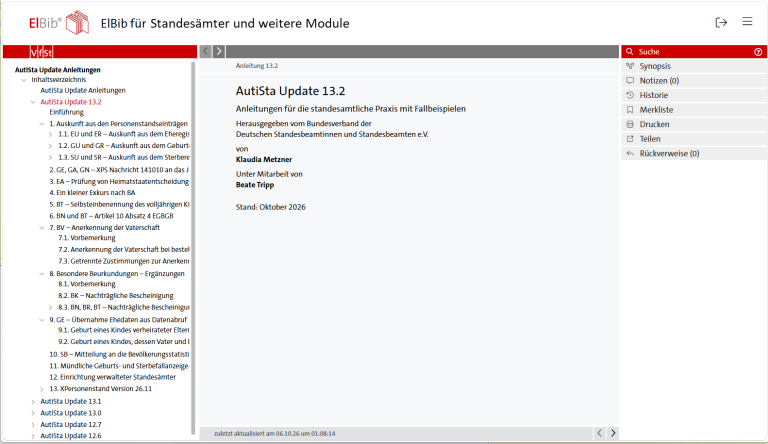Click the Rückverweise reply arrow icon
The image size is (768, 444).
point(630,153)
